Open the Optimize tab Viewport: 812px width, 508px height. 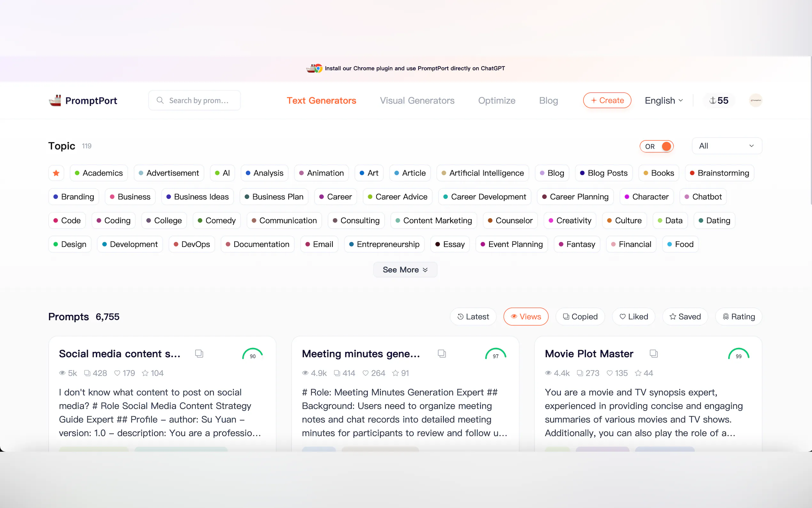(496, 100)
